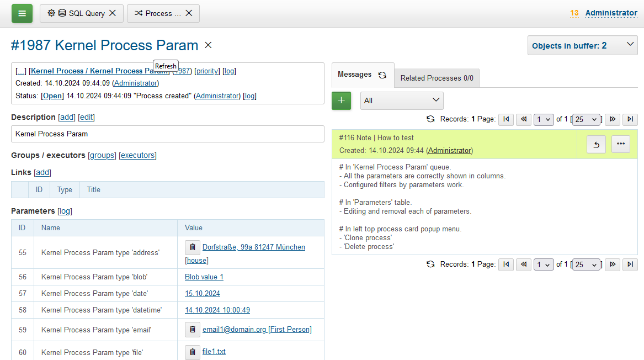Click the Description text field
The width and height of the screenshot is (644, 360).
point(167,134)
